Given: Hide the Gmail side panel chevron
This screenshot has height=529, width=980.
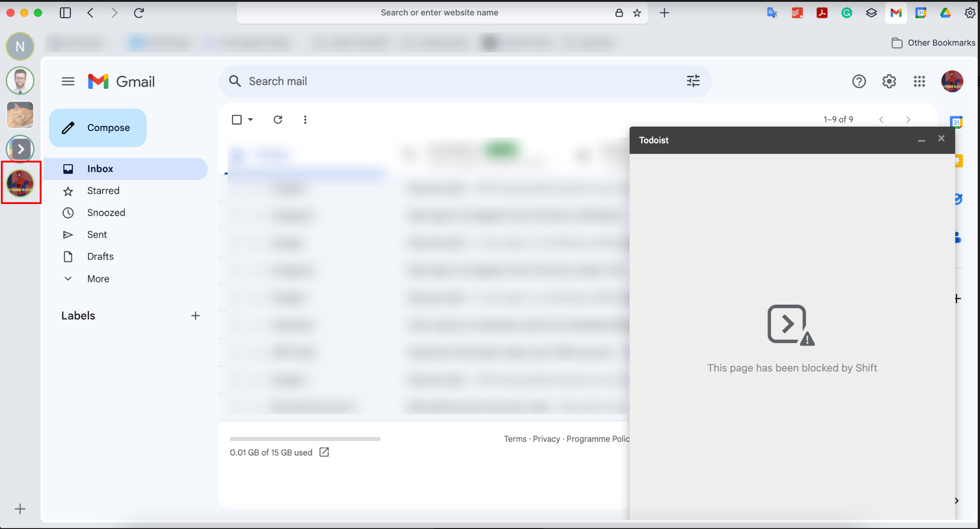Looking at the screenshot, I should (957, 501).
